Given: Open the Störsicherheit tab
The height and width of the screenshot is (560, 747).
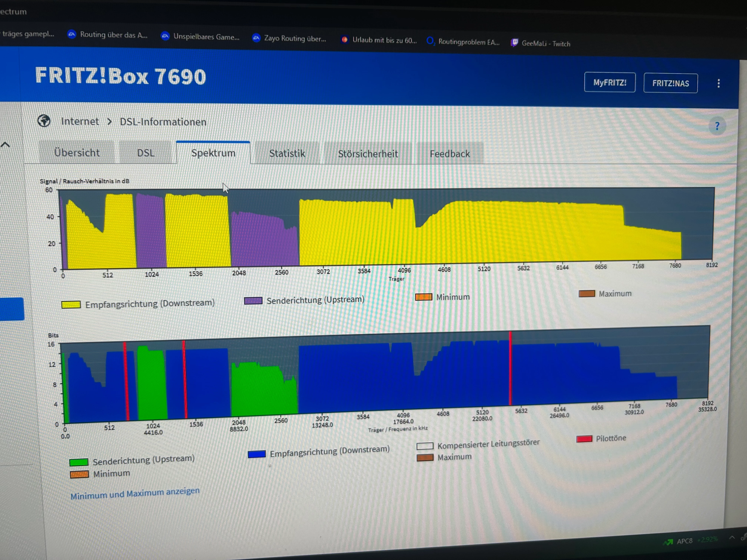Looking at the screenshot, I should pos(368,154).
